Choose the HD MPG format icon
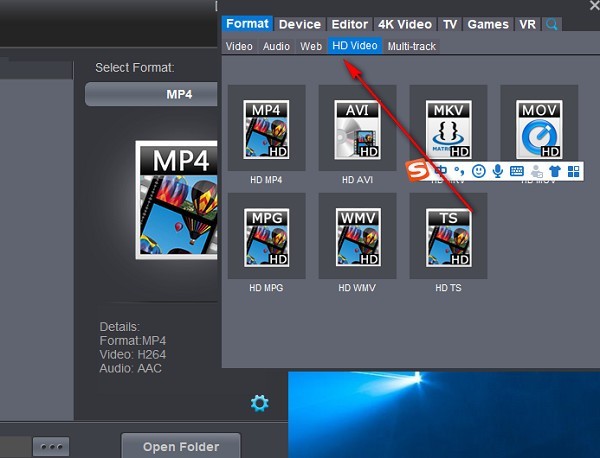 [266, 236]
